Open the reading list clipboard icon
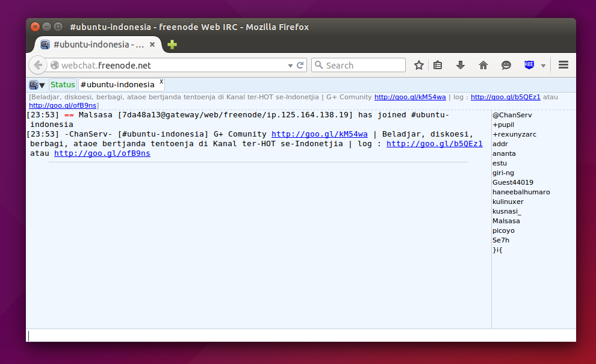 coord(438,65)
